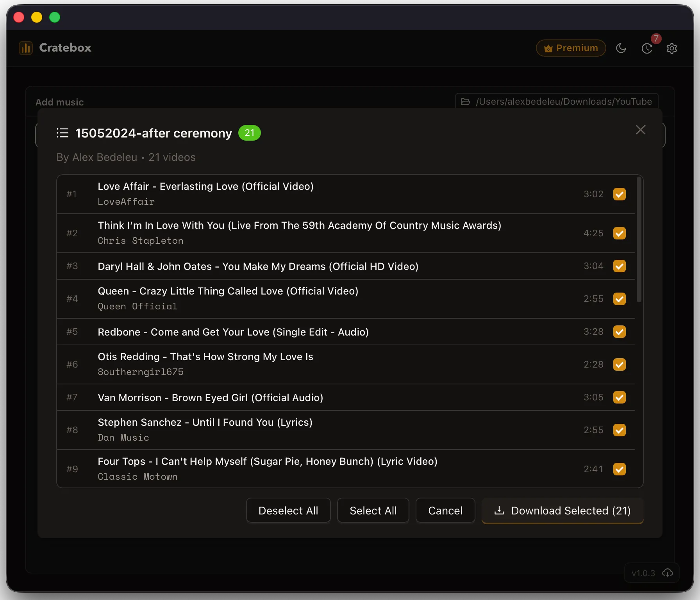Click the Queen Official channel name

click(137, 306)
